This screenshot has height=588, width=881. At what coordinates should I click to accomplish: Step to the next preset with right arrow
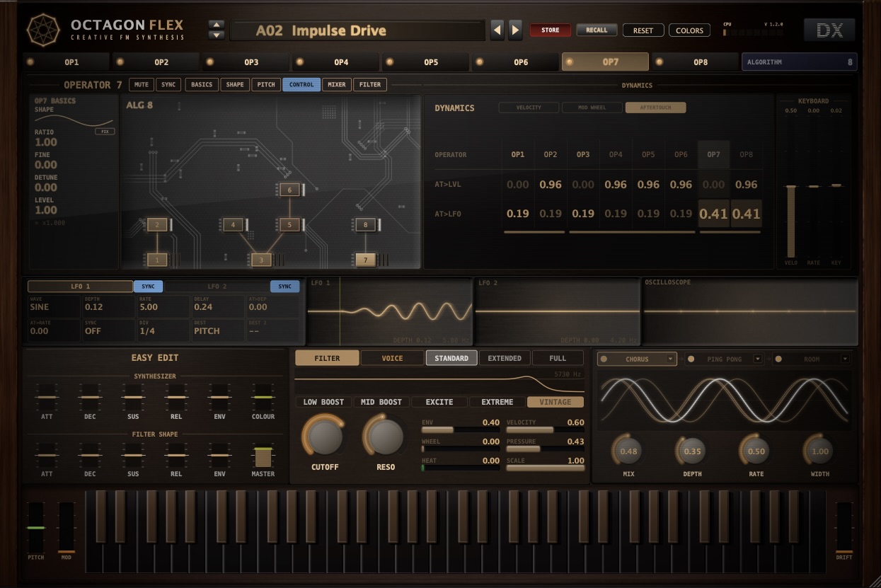coord(515,30)
